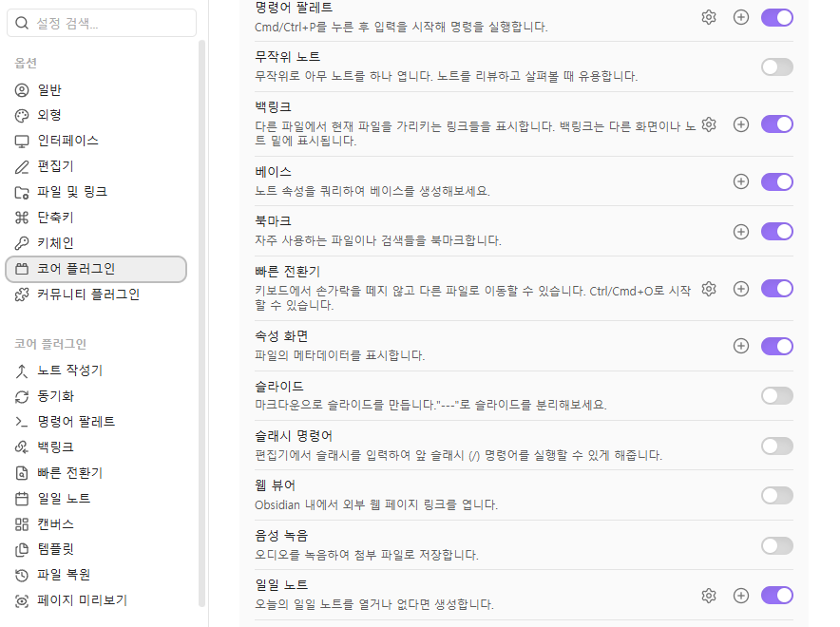Click plus icon in 속성 화면 row

click(741, 346)
